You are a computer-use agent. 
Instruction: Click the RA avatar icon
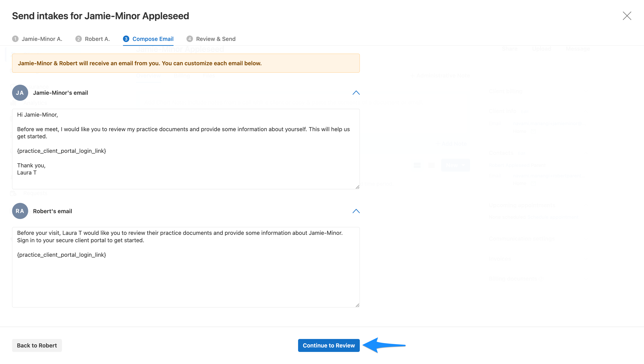point(20,211)
